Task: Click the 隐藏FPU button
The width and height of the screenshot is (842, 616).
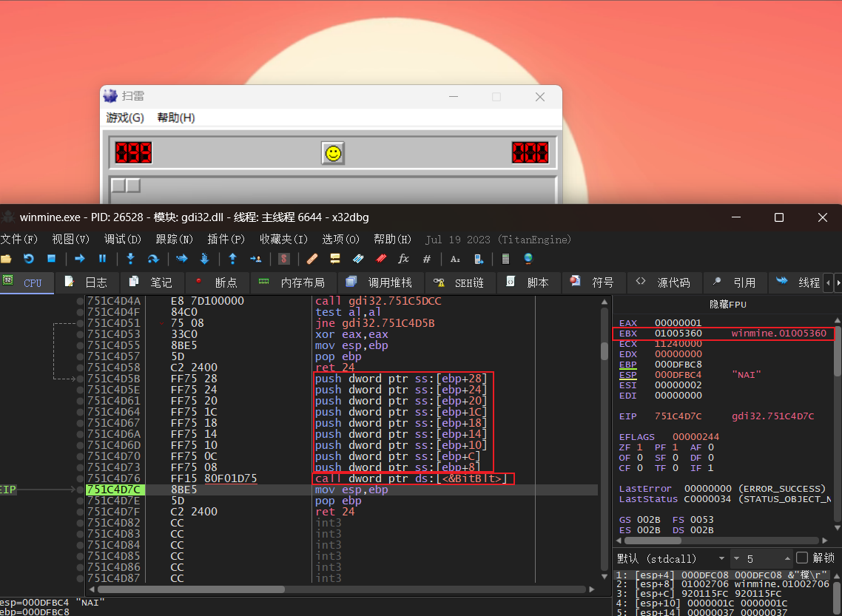Action: (727, 304)
